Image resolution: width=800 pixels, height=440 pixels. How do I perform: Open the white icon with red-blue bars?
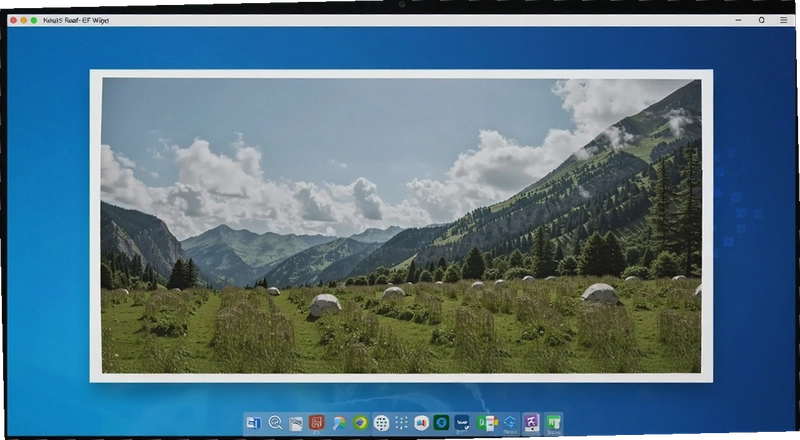(x=421, y=423)
